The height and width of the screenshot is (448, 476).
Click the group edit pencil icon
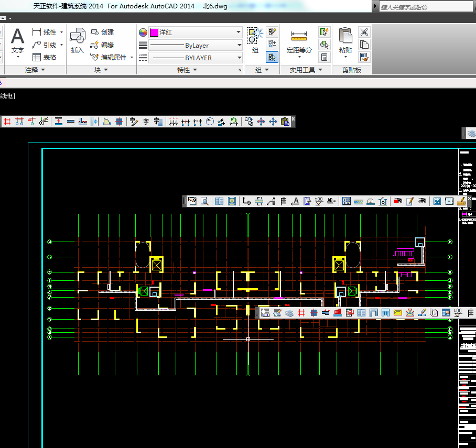(x=272, y=32)
